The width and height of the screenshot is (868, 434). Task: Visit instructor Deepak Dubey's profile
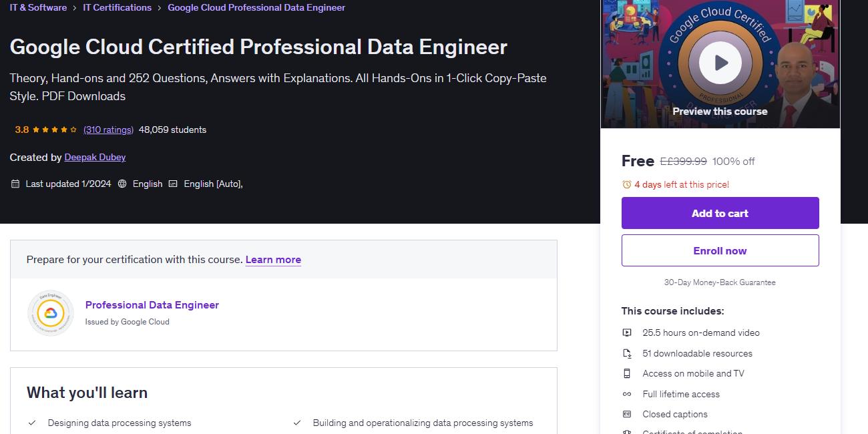click(x=95, y=157)
